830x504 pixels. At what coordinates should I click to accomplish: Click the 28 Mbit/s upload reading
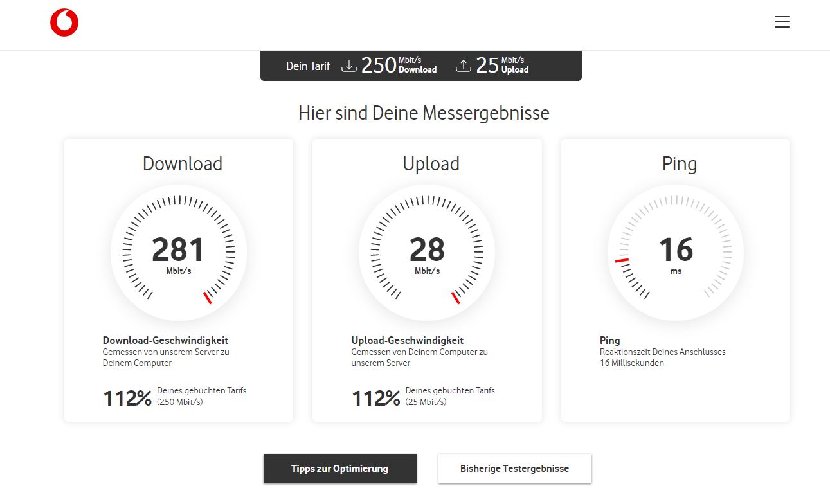[426, 250]
